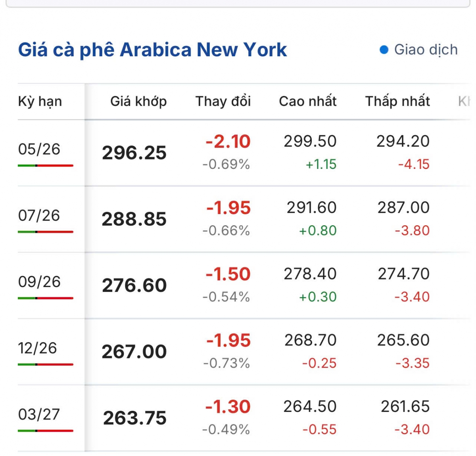Click the price range bar under 12/26

click(x=46, y=364)
